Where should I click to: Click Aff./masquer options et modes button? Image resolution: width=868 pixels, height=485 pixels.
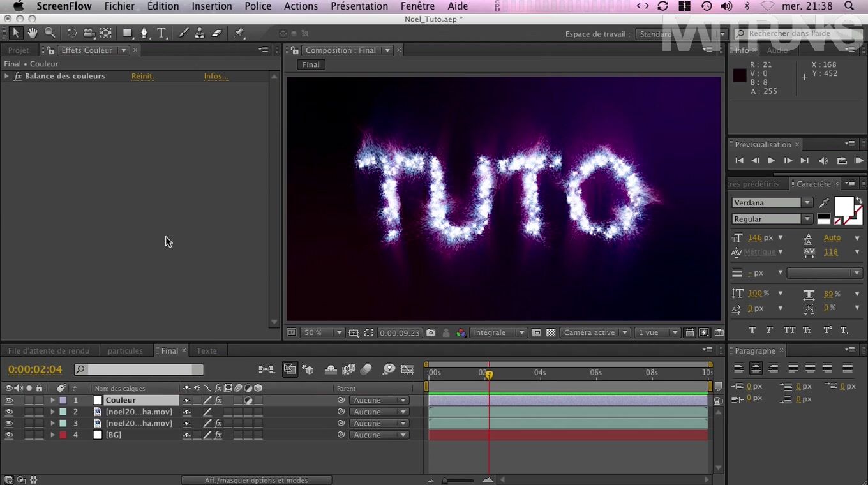pos(256,481)
